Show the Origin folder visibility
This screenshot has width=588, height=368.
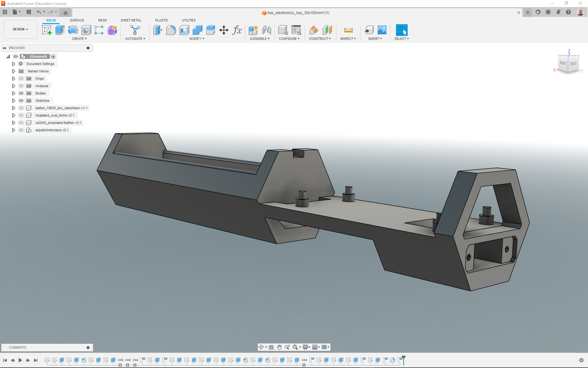(21, 79)
